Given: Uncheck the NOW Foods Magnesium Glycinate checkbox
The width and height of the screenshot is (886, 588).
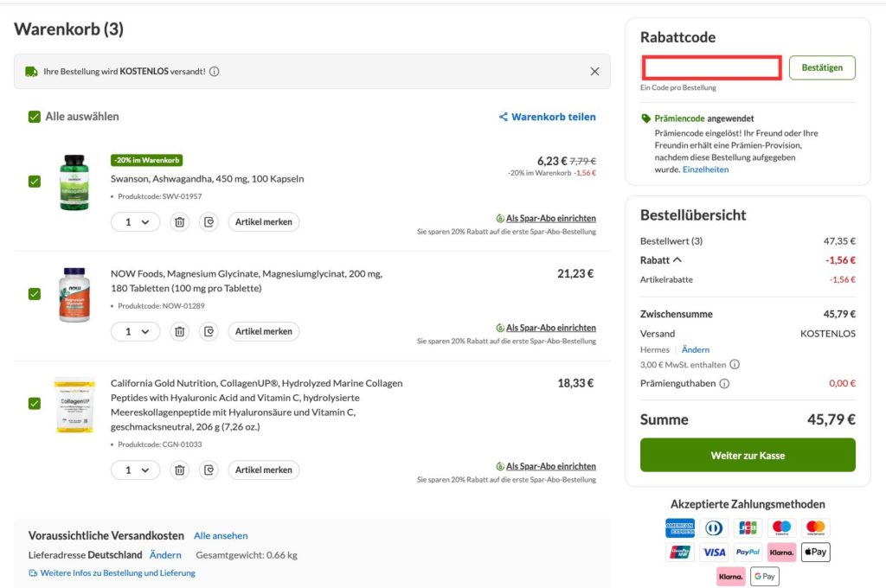Looking at the screenshot, I should [x=35, y=294].
